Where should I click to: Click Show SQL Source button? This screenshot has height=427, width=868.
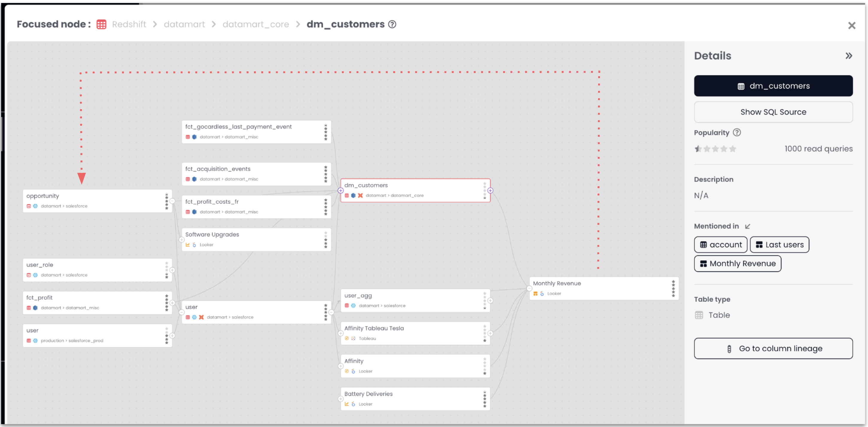click(773, 112)
